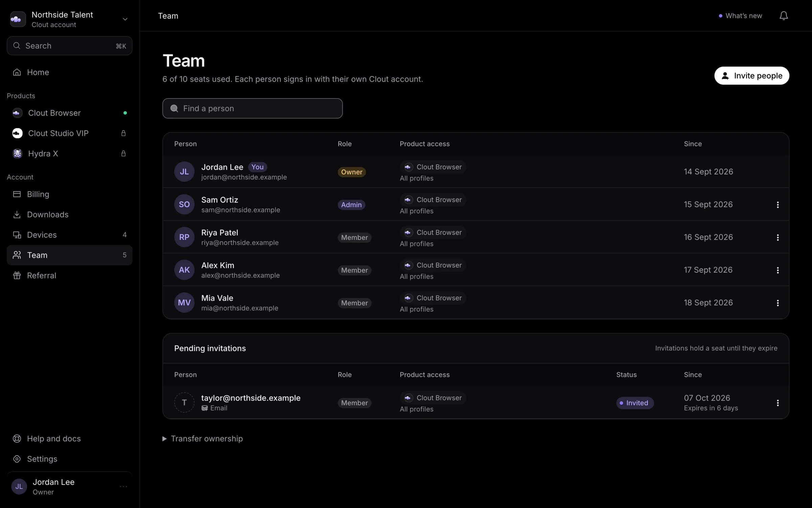Open the What's new link

[x=740, y=16]
